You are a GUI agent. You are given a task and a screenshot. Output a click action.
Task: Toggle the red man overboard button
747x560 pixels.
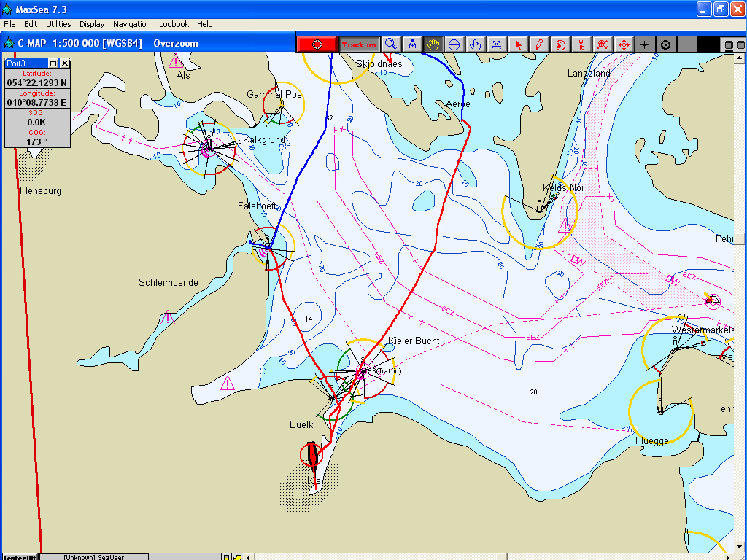(317, 44)
